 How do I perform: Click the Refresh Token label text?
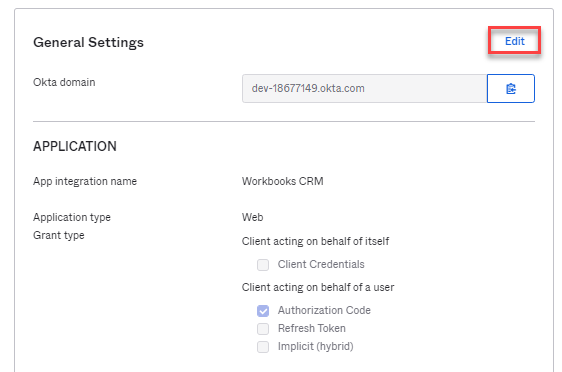pyautogui.click(x=312, y=328)
